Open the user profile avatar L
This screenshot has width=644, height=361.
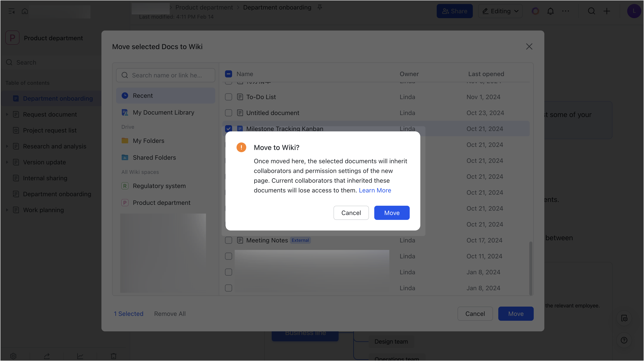click(x=634, y=11)
